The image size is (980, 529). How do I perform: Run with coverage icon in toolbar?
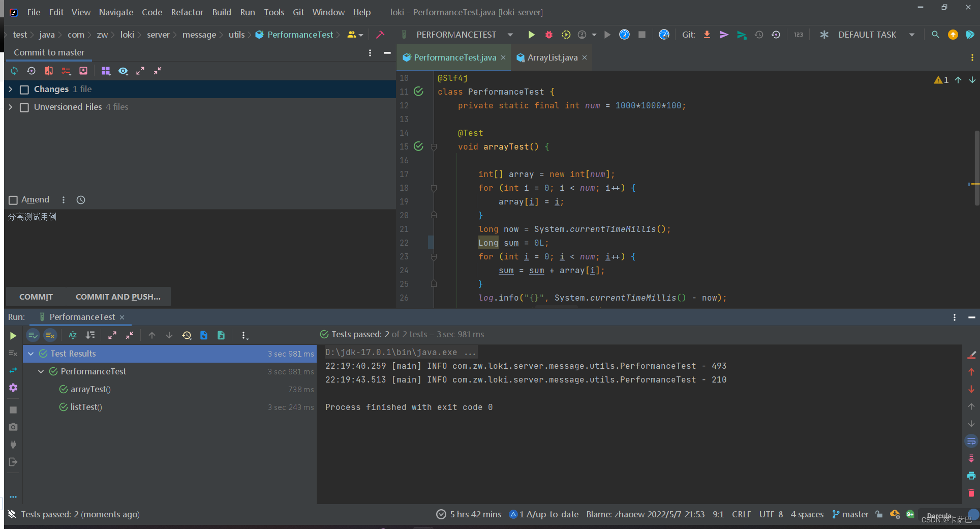(566, 35)
